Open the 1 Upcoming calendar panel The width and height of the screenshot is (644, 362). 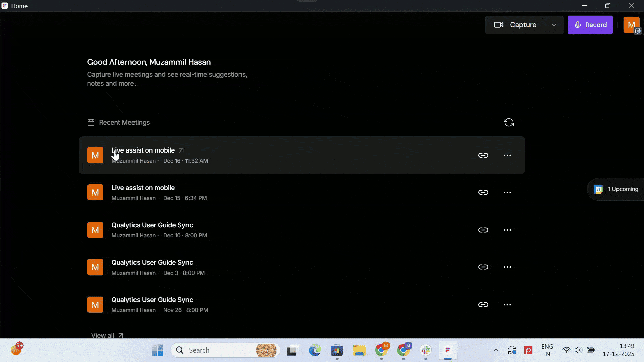(x=616, y=189)
